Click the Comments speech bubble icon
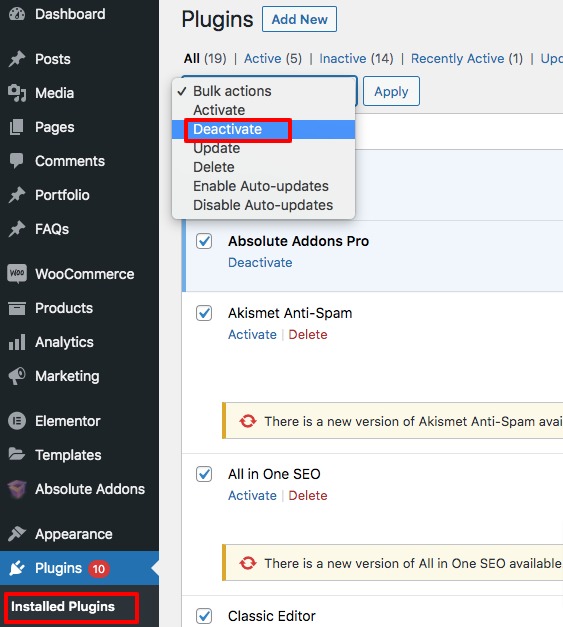This screenshot has height=627, width=563. coord(17,161)
